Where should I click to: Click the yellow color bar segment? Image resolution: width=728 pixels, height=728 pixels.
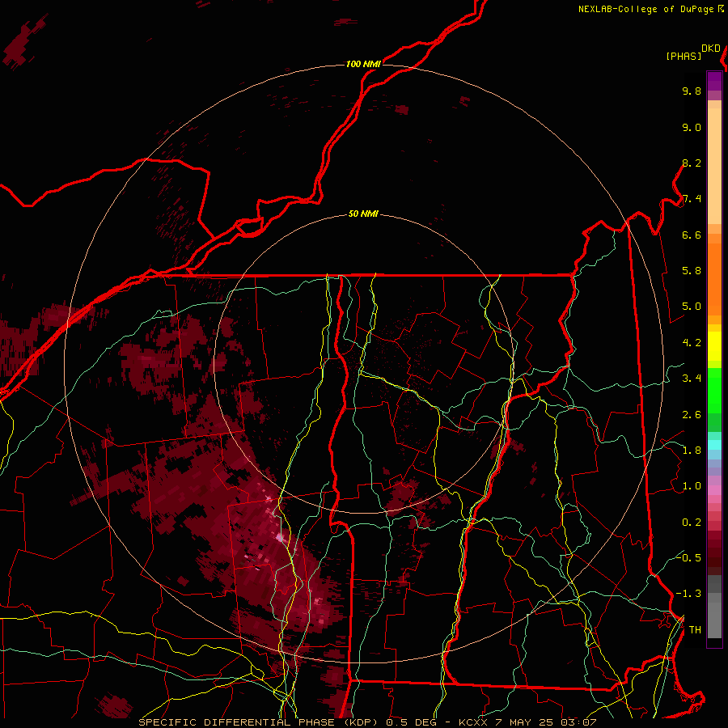714,346
